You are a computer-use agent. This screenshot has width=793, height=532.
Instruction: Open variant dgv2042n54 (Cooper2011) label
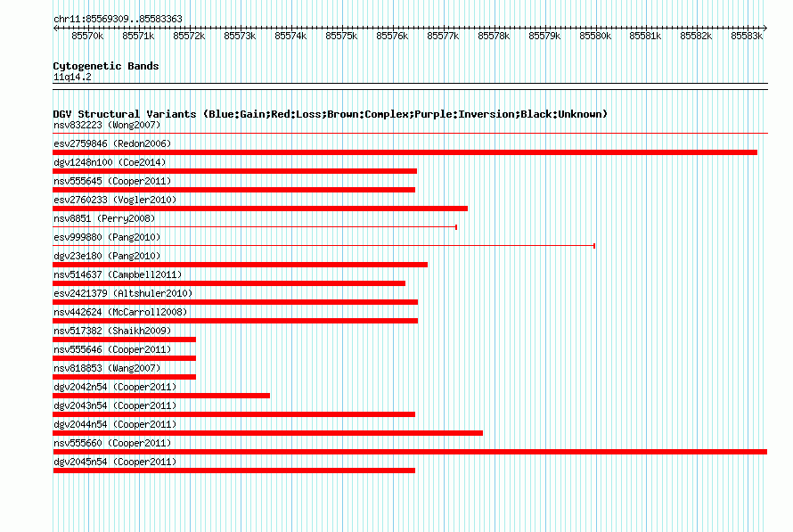115,387
